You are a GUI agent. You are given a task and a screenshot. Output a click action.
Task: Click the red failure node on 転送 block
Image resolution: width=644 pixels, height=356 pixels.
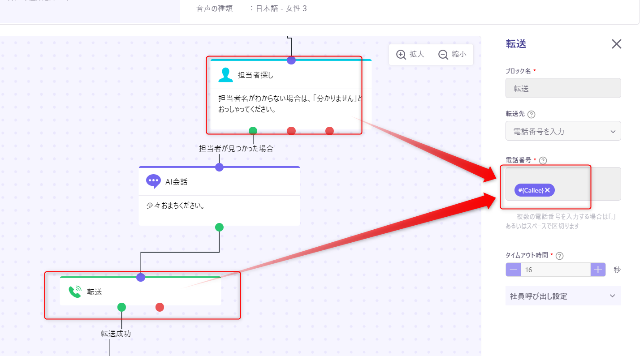pyautogui.click(x=160, y=307)
